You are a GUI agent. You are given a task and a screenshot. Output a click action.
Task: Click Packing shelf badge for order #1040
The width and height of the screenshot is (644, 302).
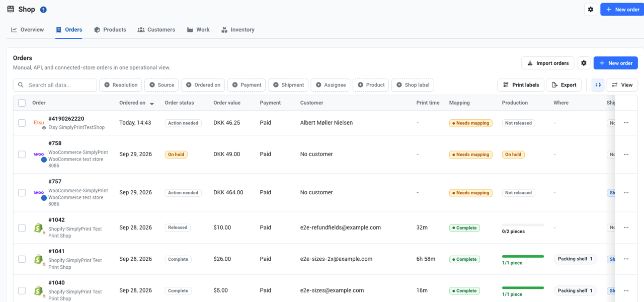click(576, 290)
